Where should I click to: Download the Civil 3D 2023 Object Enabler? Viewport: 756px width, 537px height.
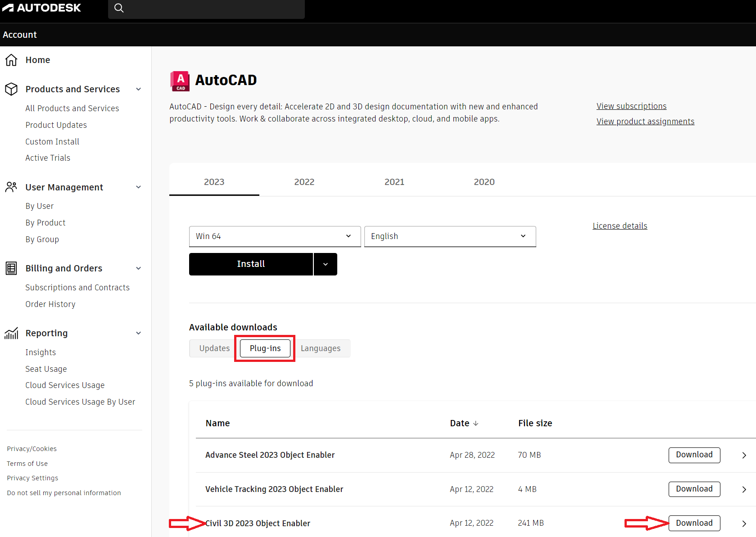coord(694,523)
